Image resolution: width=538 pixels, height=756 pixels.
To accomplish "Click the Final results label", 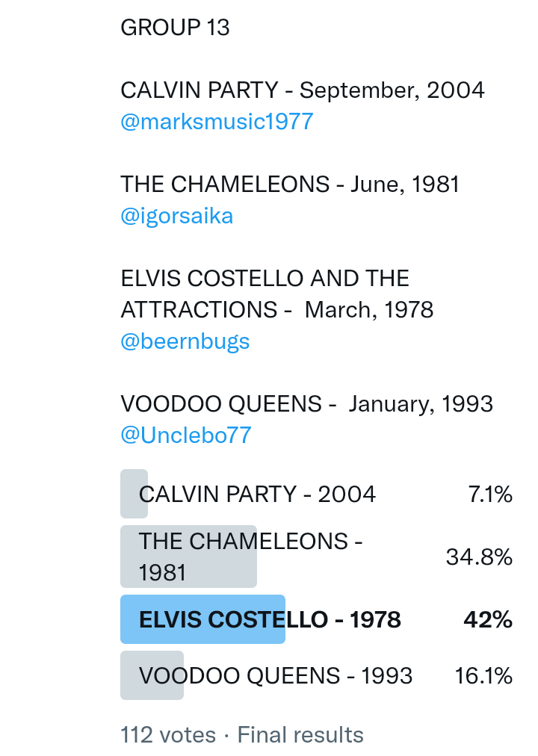I will 300,735.
